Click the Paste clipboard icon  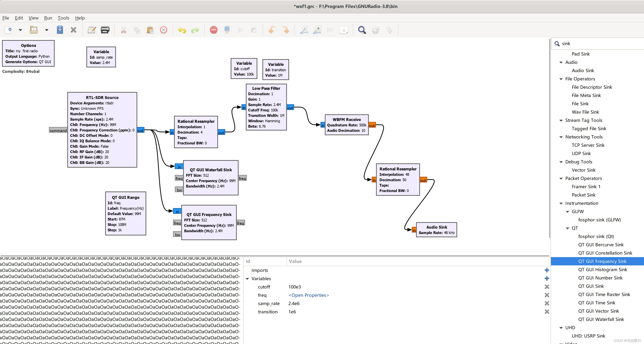coord(150,30)
